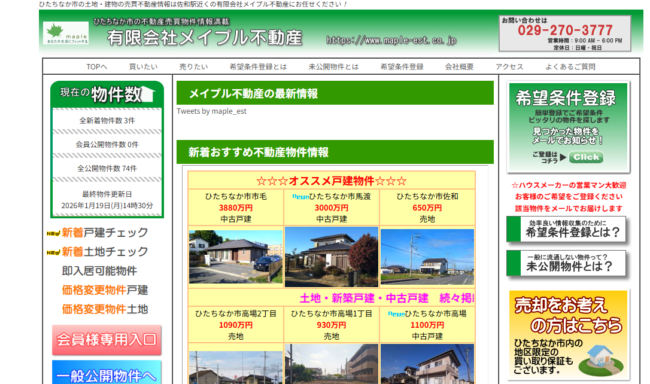Click the ひたちなか市市毛 listing title

[x=235, y=197]
